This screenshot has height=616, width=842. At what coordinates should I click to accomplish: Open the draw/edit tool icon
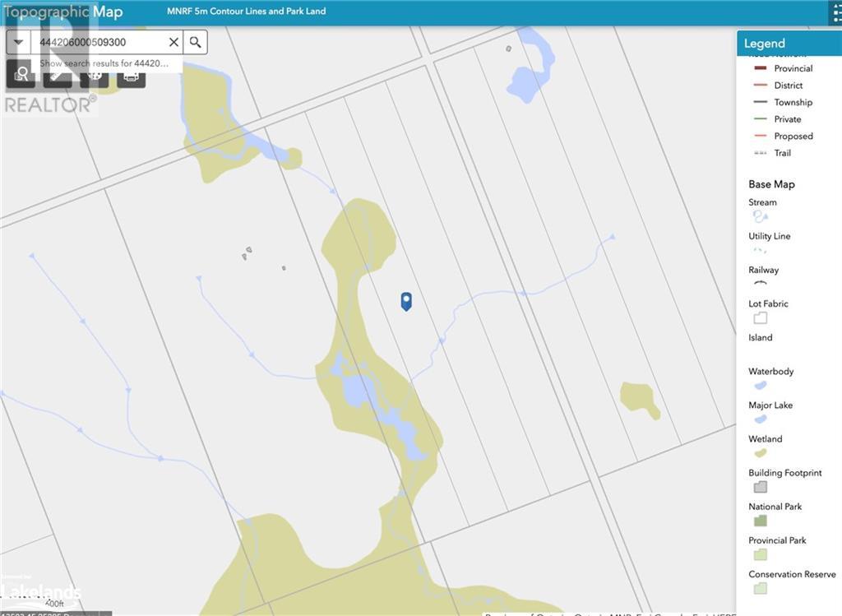pyautogui.click(x=58, y=76)
